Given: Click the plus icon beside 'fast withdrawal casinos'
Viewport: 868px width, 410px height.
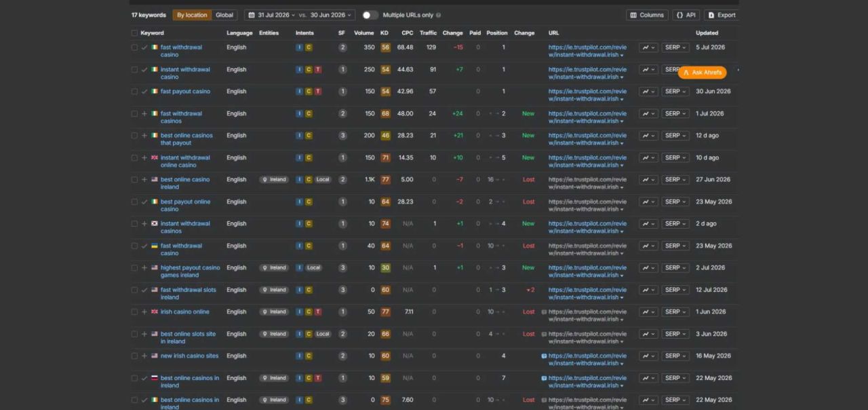Looking at the screenshot, I should [x=144, y=114].
